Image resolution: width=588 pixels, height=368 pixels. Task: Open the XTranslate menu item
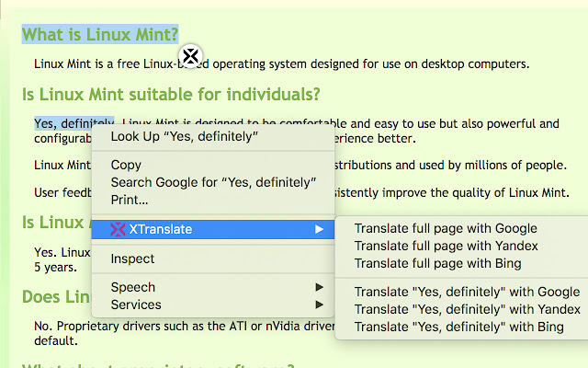pos(161,229)
